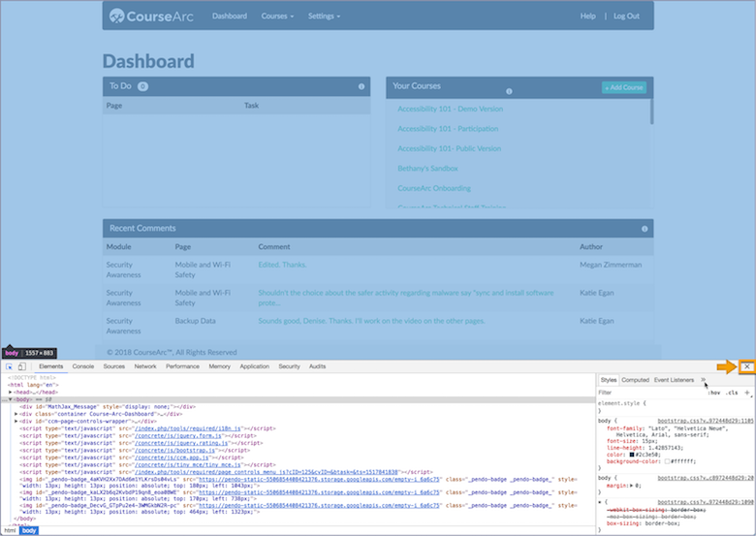Image resolution: width=756 pixels, height=536 pixels.
Task: Click the Recent Comments info icon
Action: pos(645,229)
